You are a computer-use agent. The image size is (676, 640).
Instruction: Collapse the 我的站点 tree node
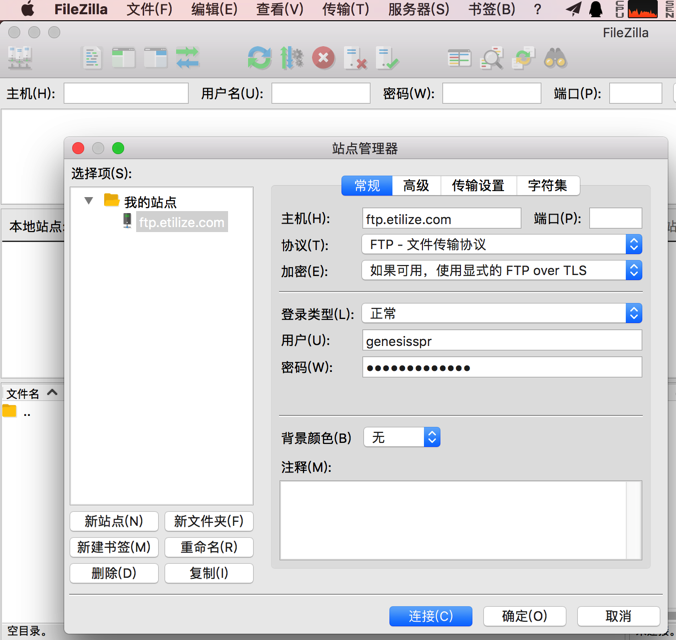[89, 201]
